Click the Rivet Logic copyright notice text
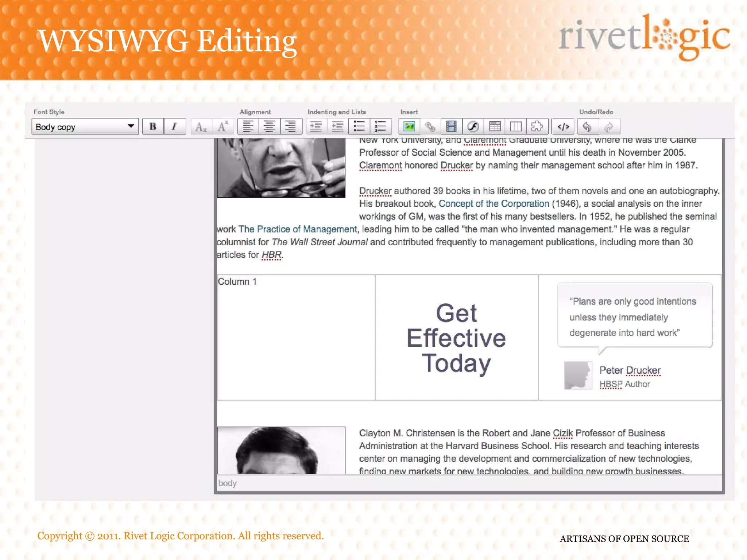747x560 pixels. click(181, 536)
